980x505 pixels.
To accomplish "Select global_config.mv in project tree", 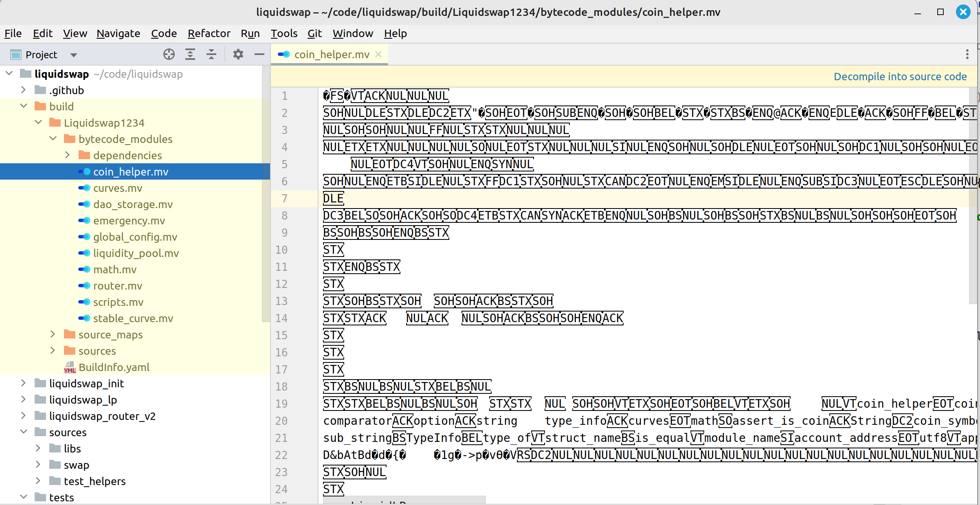I will click(135, 237).
